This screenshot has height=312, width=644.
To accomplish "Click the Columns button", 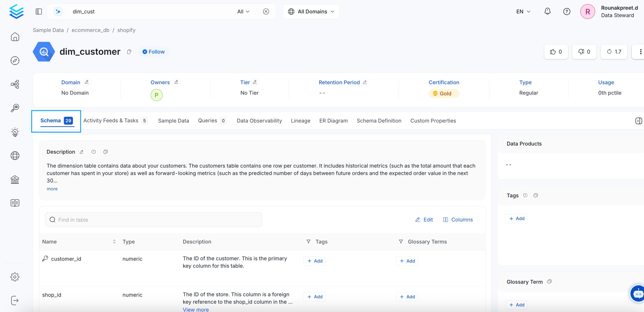I will 458,220.
